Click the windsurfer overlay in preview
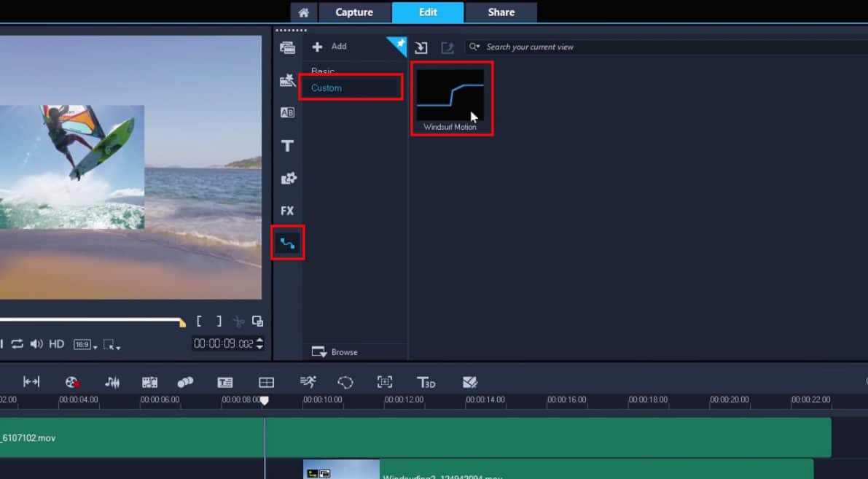 (x=72, y=167)
